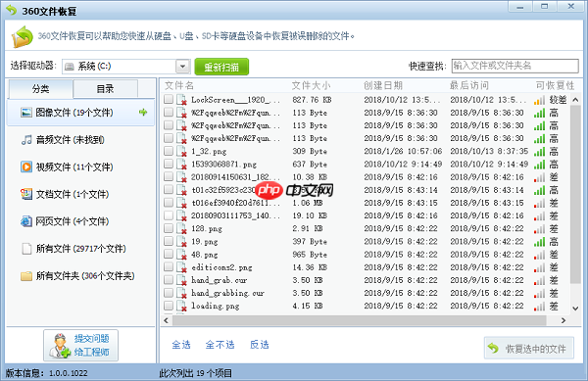Click the 快速查找 search input field
Image resolution: width=588 pixels, height=381 pixels.
(514, 66)
